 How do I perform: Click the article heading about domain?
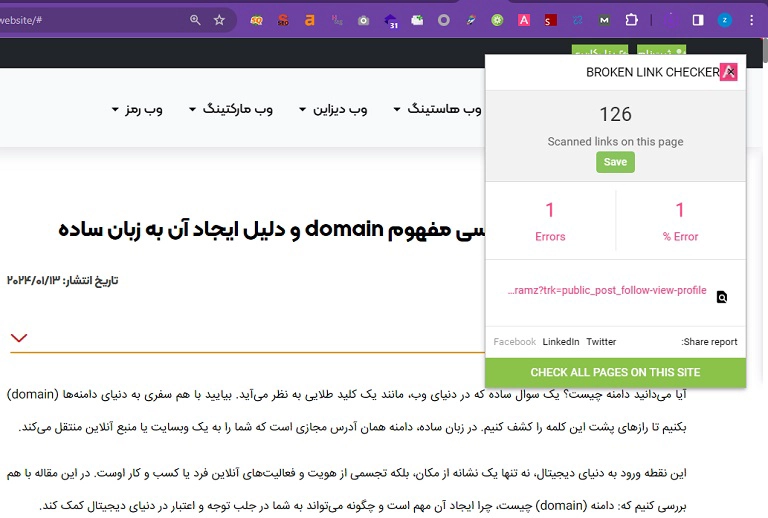pos(272,229)
